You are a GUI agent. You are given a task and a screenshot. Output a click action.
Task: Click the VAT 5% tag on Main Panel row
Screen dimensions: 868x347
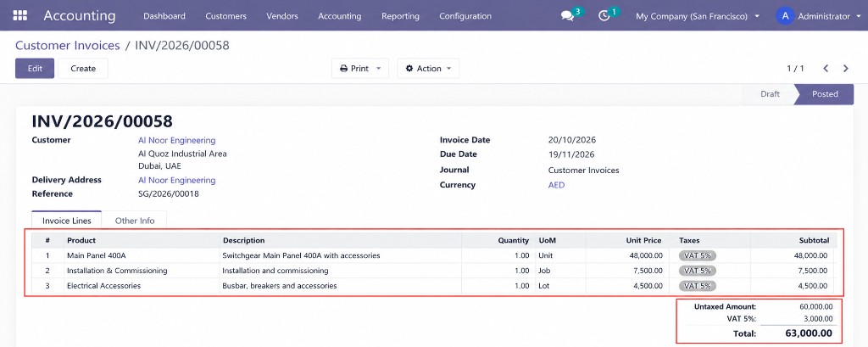tap(698, 255)
